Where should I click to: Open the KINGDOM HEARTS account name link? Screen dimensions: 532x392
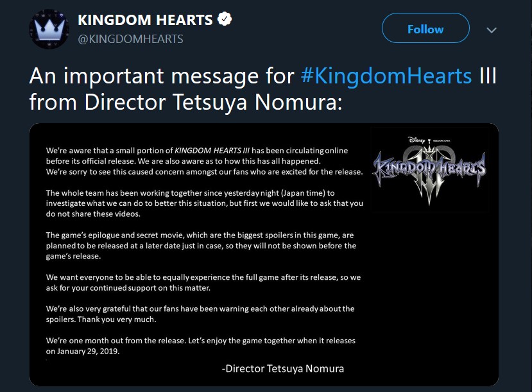click(x=145, y=20)
